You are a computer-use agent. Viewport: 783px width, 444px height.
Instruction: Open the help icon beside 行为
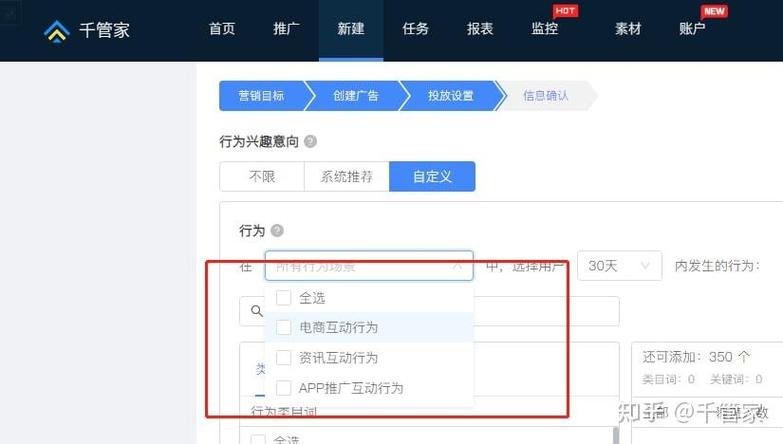point(277,230)
